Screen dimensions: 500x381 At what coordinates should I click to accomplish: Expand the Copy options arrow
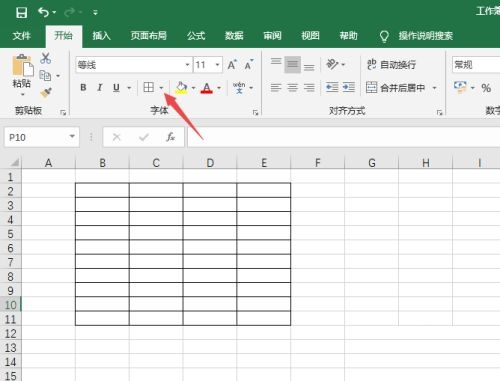coord(58,76)
